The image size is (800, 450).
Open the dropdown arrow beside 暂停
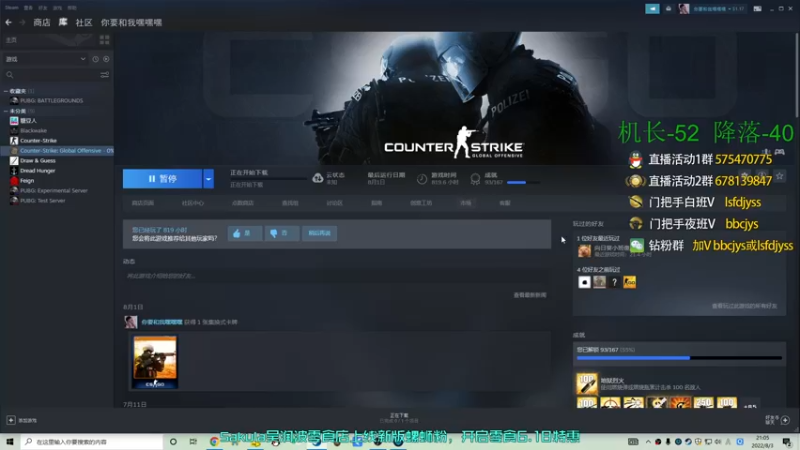click(x=208, y=179)
